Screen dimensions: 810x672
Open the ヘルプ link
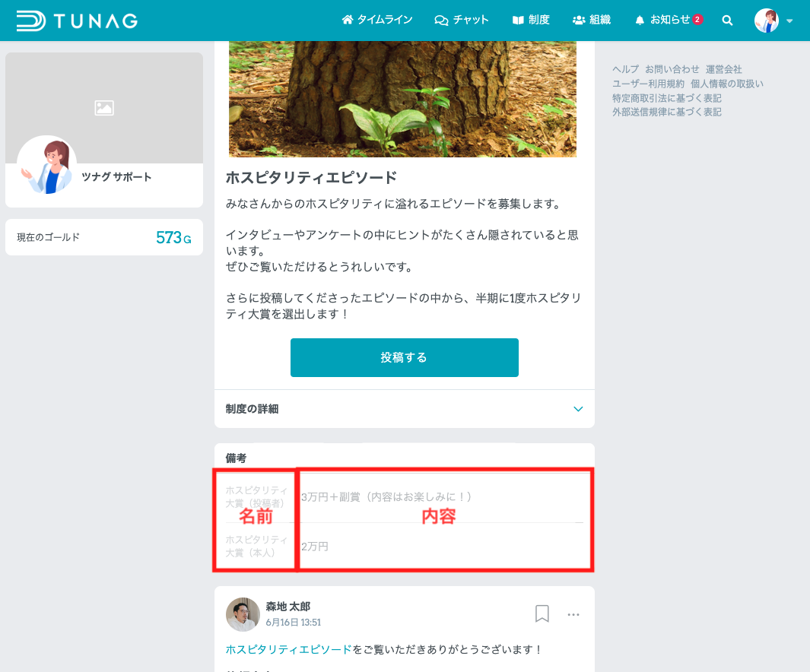tap(626, 69)
